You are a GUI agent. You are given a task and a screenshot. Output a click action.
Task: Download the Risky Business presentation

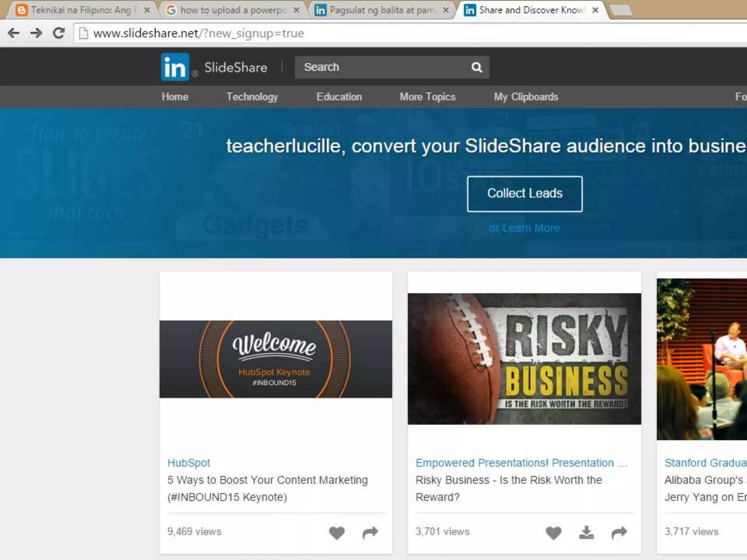[x=586, y=533]
